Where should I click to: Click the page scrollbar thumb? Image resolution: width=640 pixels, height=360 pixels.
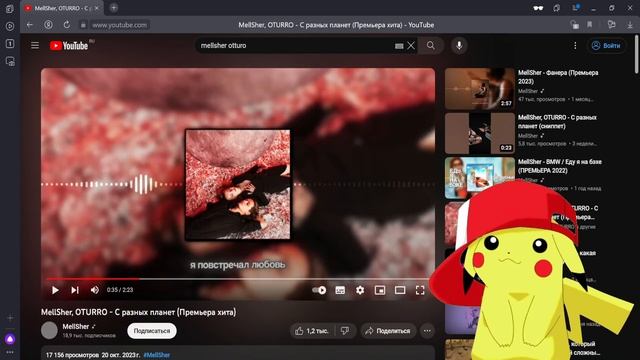[636, 55]
